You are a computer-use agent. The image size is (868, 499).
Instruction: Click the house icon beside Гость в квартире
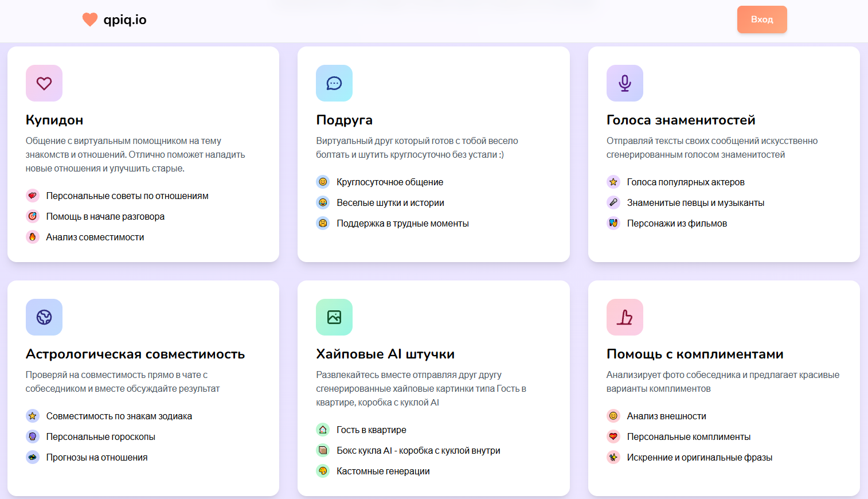(323, 430)
